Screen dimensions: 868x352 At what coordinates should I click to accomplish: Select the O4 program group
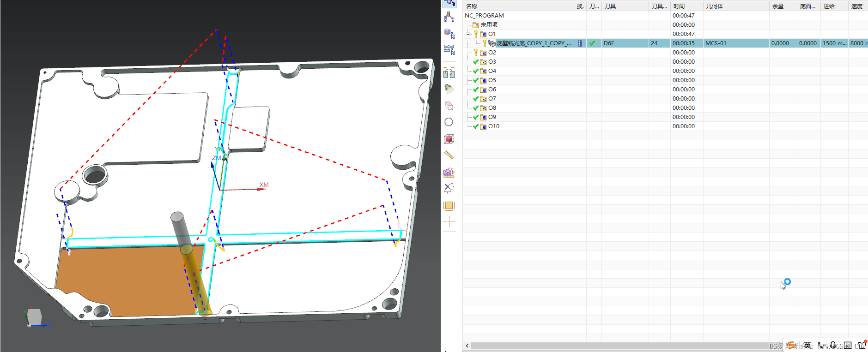tap(492, 71)
